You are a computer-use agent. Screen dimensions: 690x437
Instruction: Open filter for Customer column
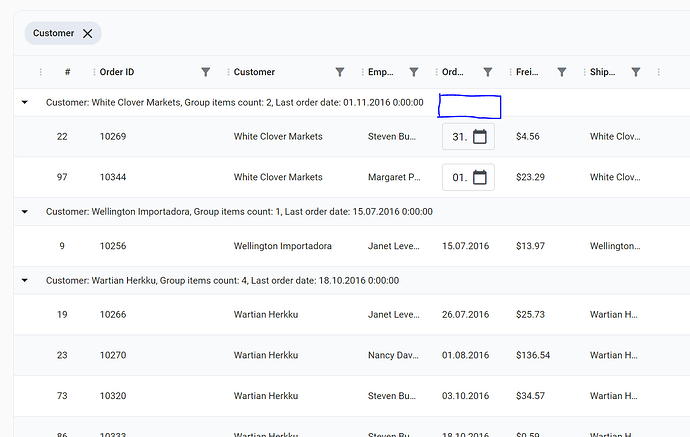click(340, 72)
